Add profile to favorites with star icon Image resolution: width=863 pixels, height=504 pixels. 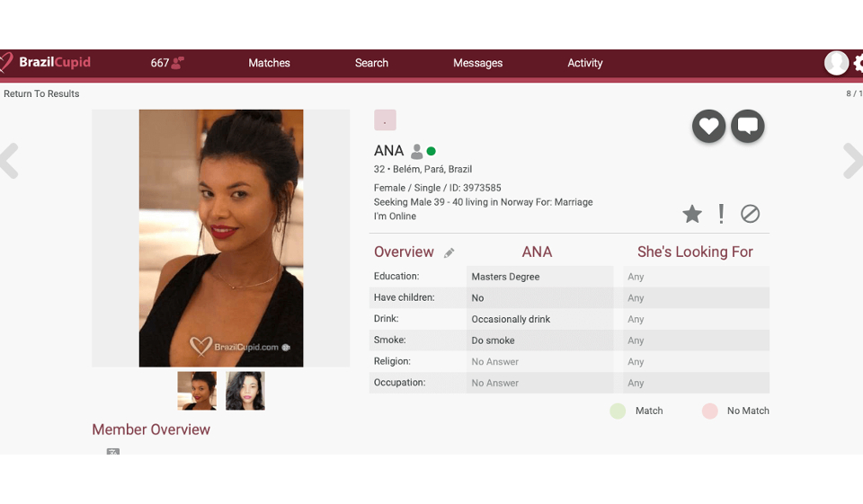691,214
